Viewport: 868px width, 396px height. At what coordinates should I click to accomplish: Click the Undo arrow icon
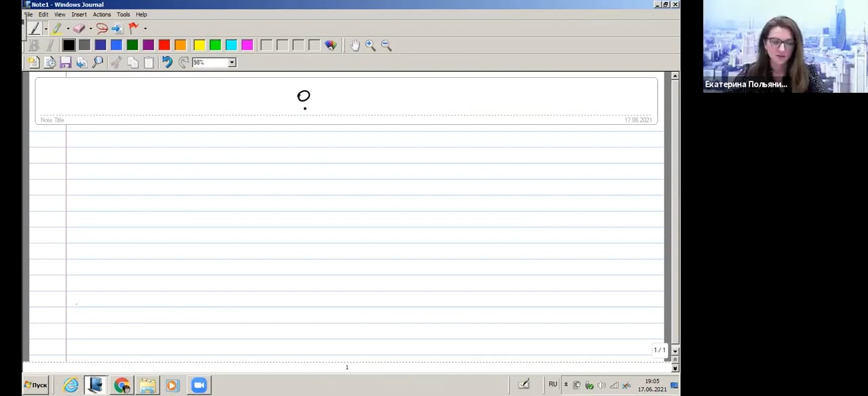[167, 62]
